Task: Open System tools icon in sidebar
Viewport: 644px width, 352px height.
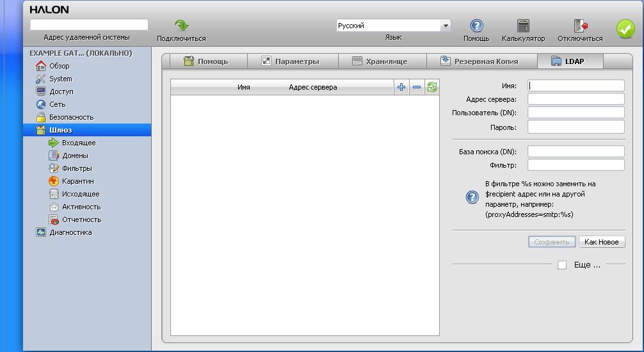Action: click(x=41, y=79)
